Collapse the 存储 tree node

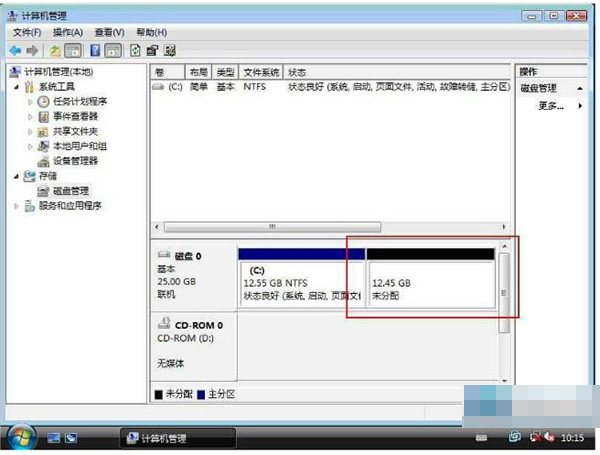(15, 176)
